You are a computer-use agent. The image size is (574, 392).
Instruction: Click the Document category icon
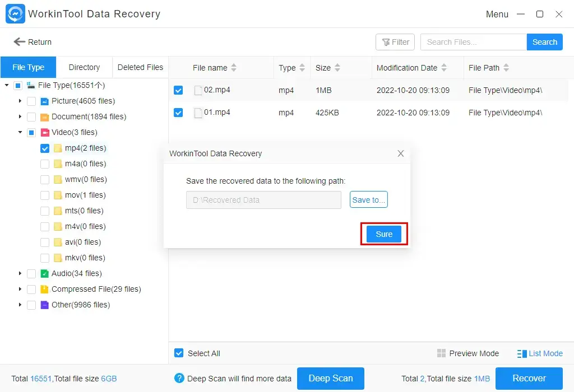tap(44, 117)
